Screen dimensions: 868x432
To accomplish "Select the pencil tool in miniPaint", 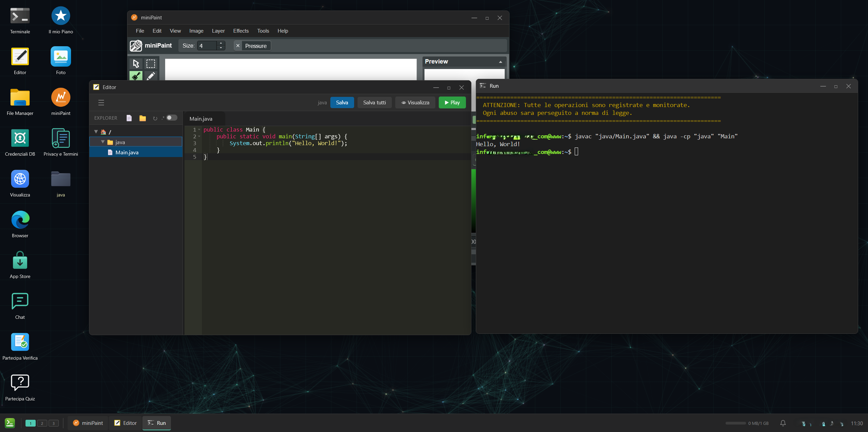I will (151, 76).
